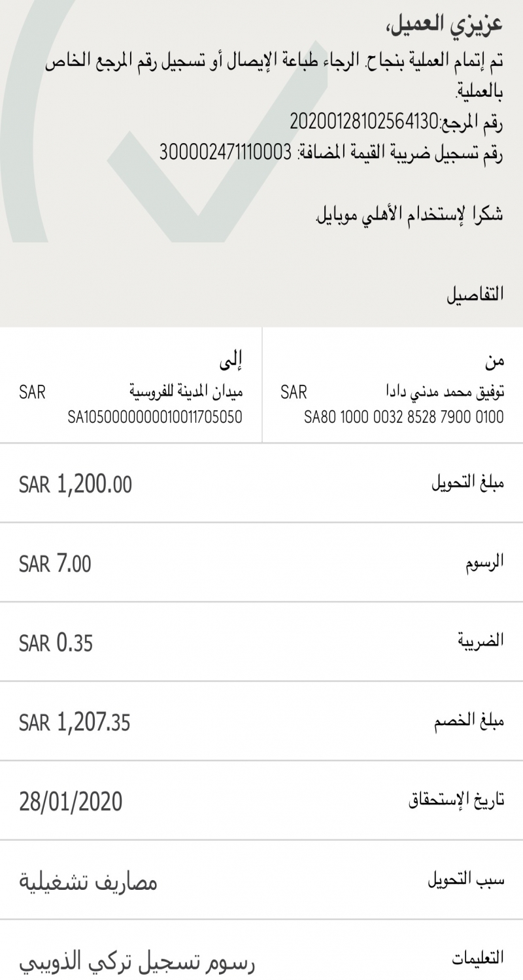Tap the 'التفاصيل' section header

(475, 293)
